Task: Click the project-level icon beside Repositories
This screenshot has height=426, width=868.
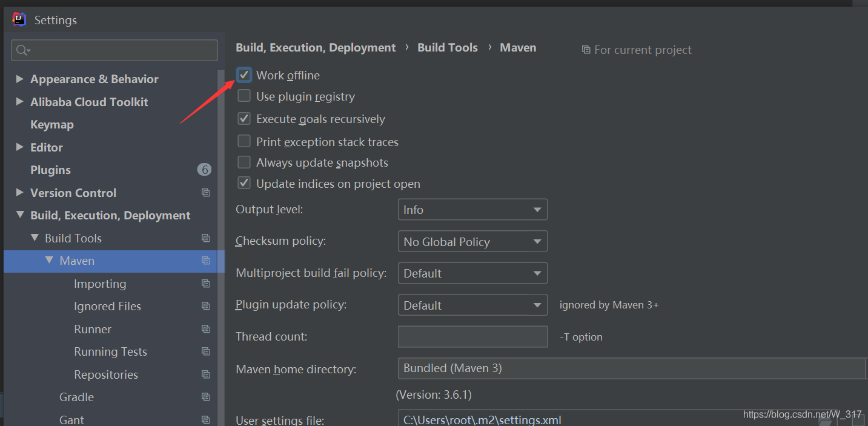Action: click(x=206, y=374)
